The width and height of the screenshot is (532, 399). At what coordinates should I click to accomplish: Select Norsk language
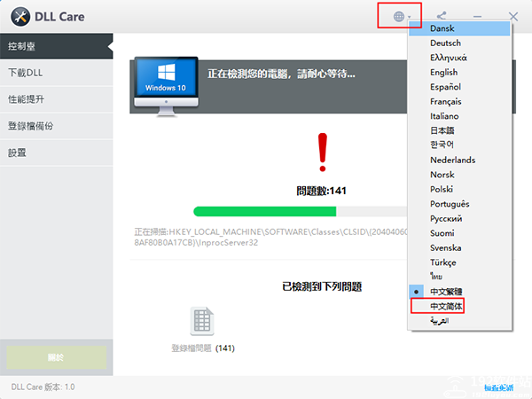459,175
